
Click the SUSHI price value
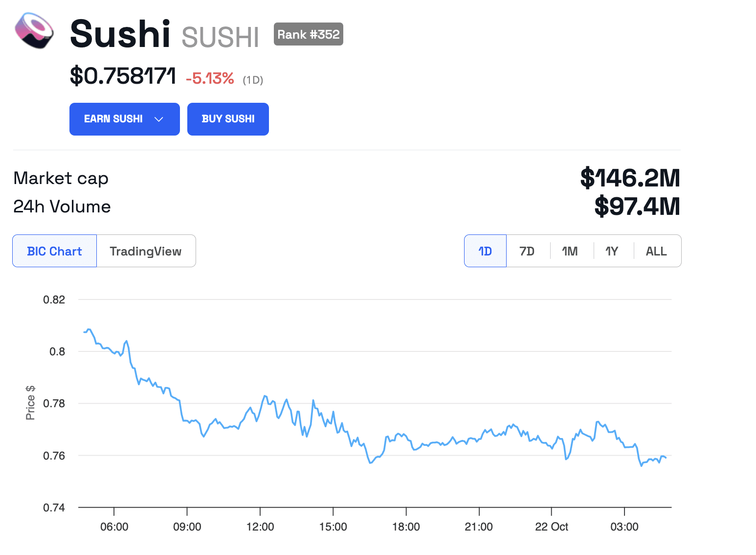pos(123,76)
